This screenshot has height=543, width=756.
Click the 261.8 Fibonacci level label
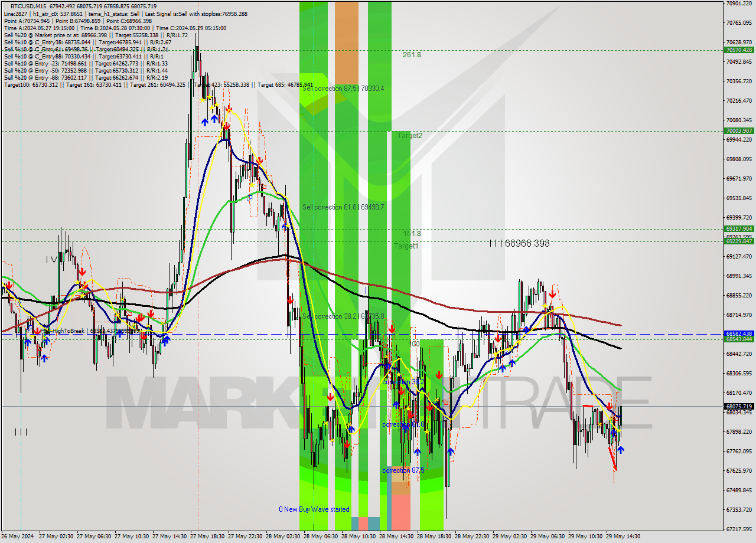[412, 54]
